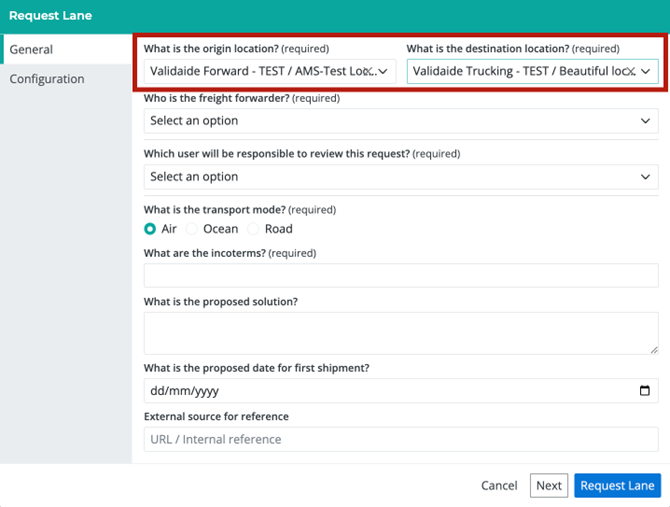The image size is (670, 507).
Task: Select Ocean transport mode
Action: click(x=191, y=229)
